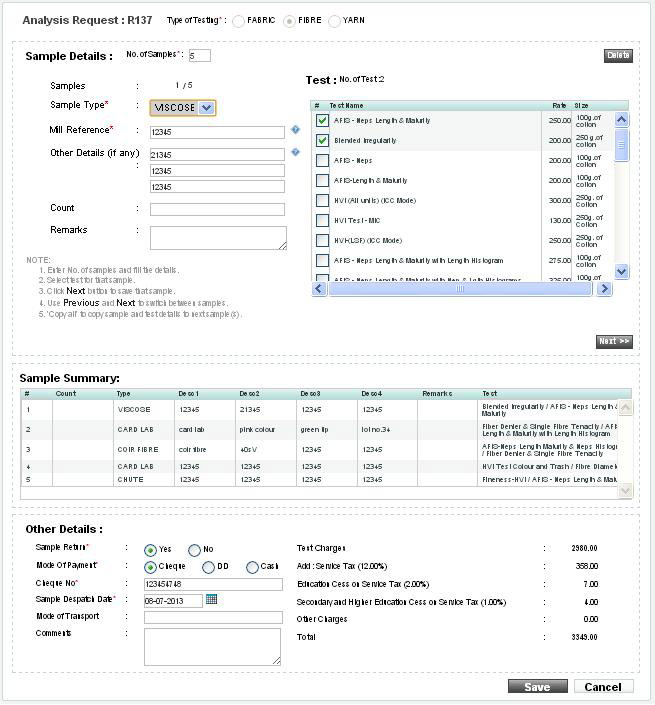
Task: Select FABRIC type of testing
Action: (238, 21)
